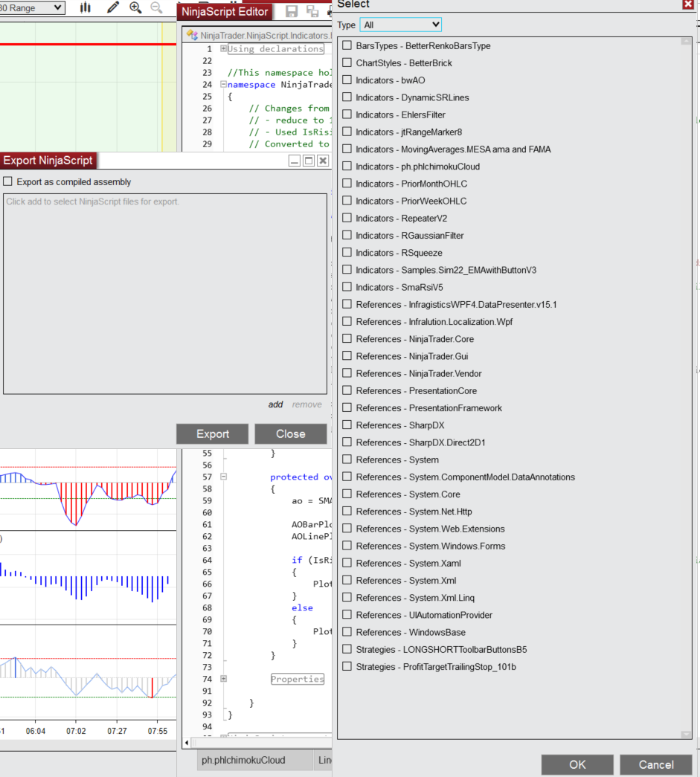This screenshot has width=700, height=777.
Task: Click the text References - UIAutomationProvider
Action: click(424, 615)
